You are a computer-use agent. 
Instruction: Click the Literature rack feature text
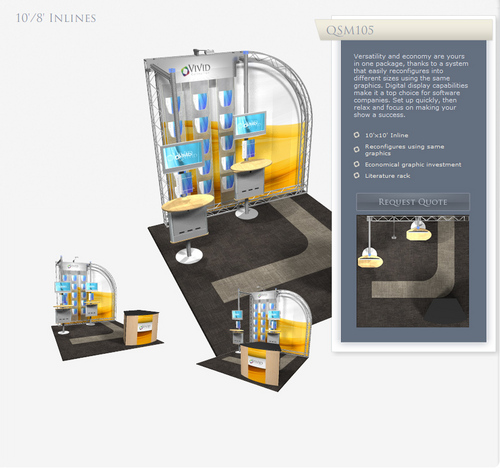tap(387, 176)
